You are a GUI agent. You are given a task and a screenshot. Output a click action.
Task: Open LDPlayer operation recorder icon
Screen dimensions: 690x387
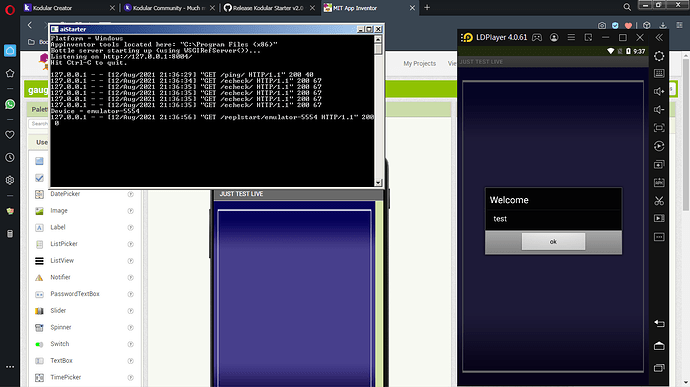click(659, 146)
